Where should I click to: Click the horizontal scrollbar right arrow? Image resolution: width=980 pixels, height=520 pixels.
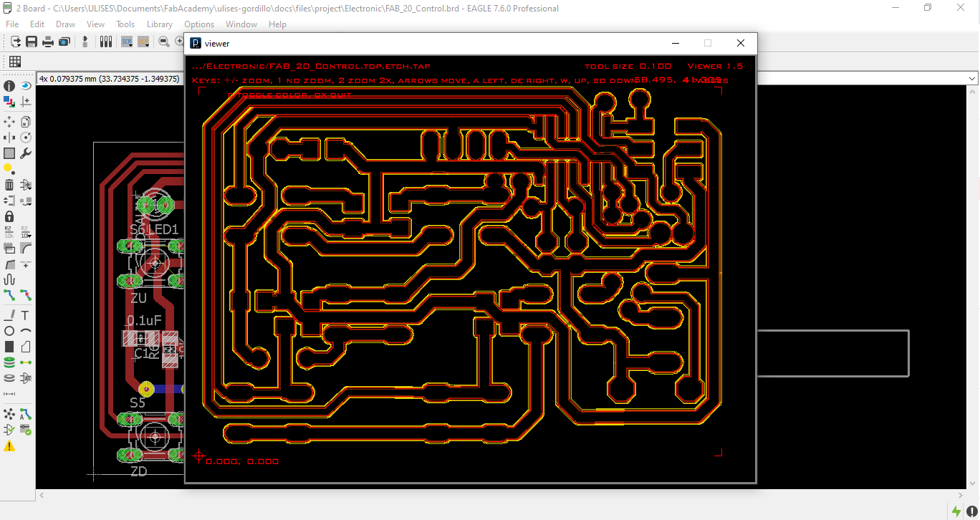[960, 495]
